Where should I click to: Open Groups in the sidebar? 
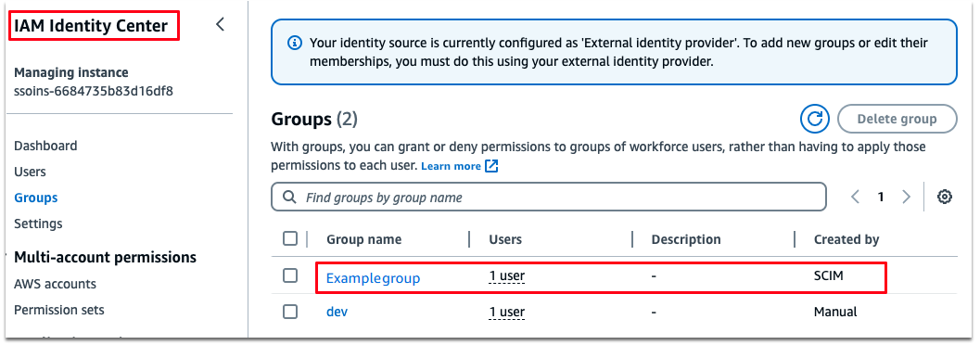(35, 198)
